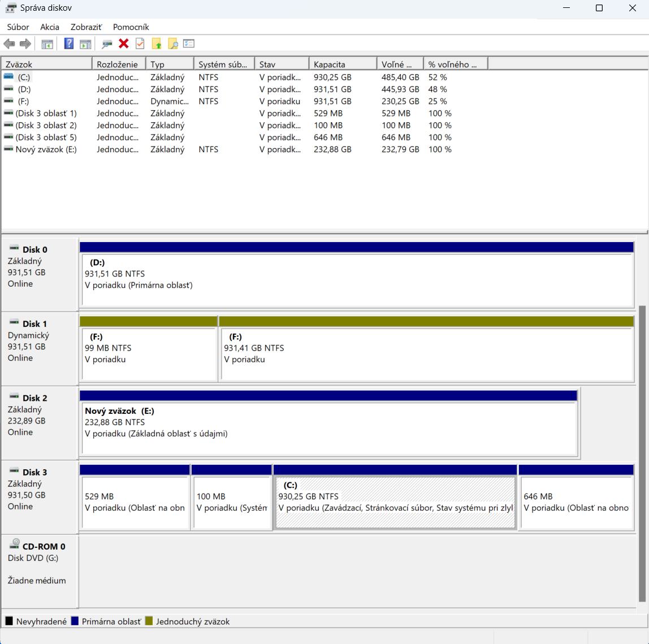Select the 99 MB (F:) partition on Disk 1
Image resolution: width=649 pixels, height=644 pixels.
coord(149,349)
